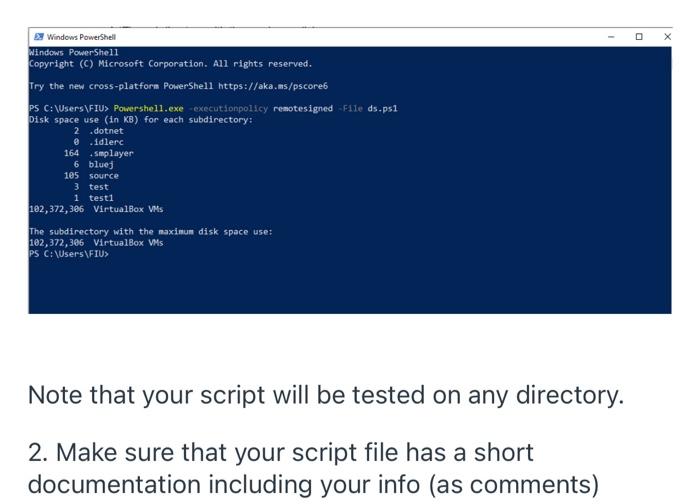The height and width of the screenshot is (504, 700).
Task: Click the PowerShell icon in title bar
Action: 38,37
